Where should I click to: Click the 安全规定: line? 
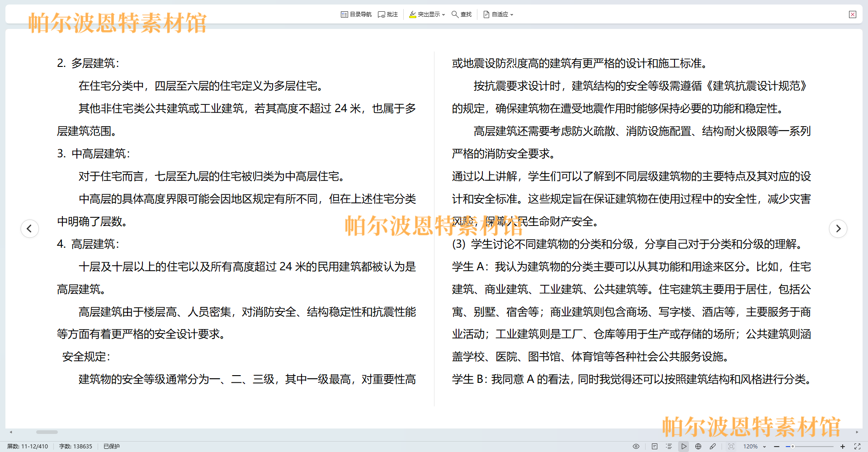click(x=86, y=357)
